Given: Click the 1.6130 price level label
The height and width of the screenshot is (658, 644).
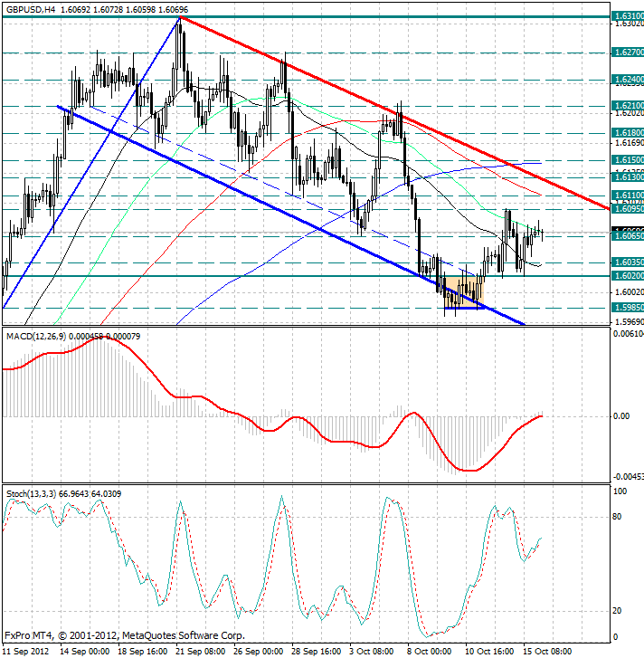Looking at the screenshot, I should pos(628,177).
